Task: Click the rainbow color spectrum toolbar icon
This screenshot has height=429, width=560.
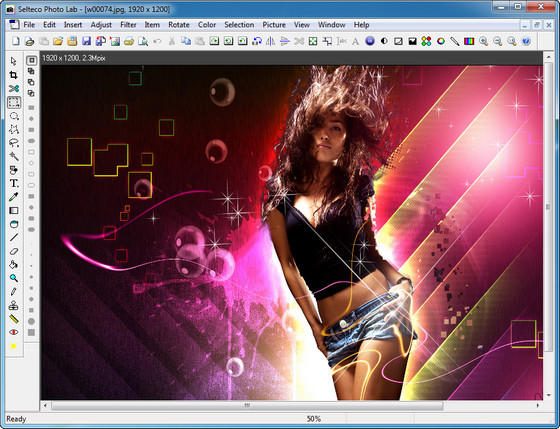Action: coord(469,41)
